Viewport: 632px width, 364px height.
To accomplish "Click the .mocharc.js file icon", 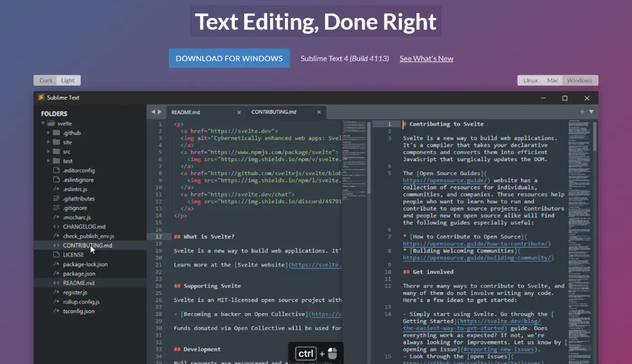I will tap(57, 217).
